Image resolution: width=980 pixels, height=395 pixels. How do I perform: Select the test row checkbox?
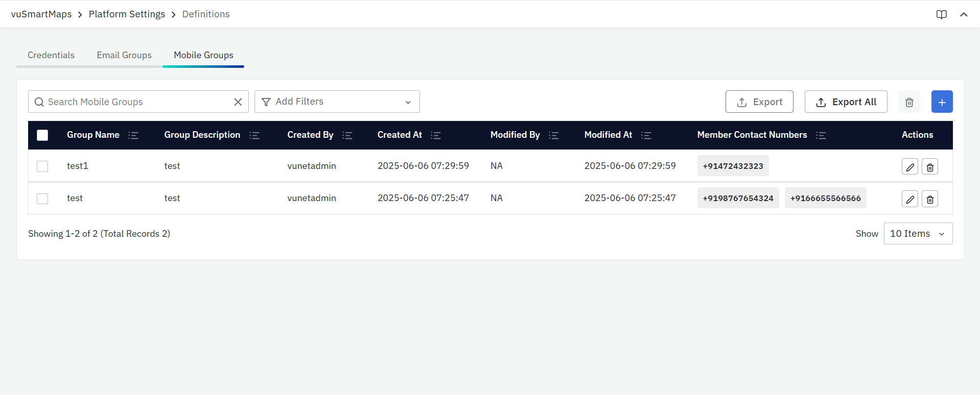pyautogui.click(x=42, y=199)
